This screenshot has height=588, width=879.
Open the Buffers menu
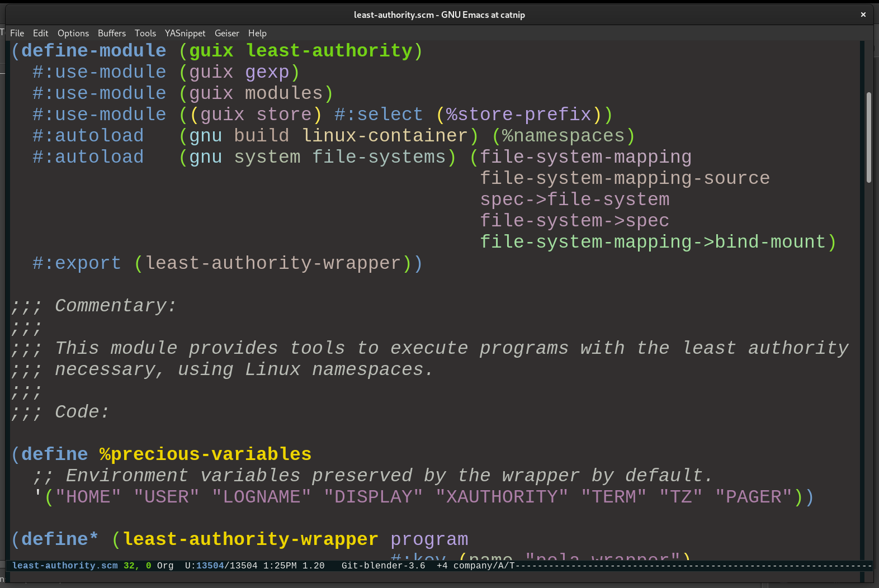(x=111, y=33)
